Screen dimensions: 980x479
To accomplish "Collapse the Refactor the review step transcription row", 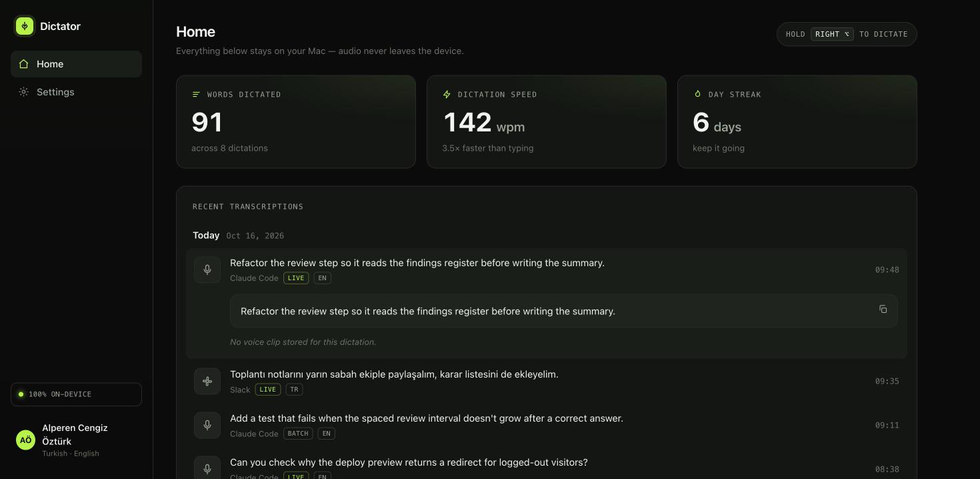I will (547, 270).
